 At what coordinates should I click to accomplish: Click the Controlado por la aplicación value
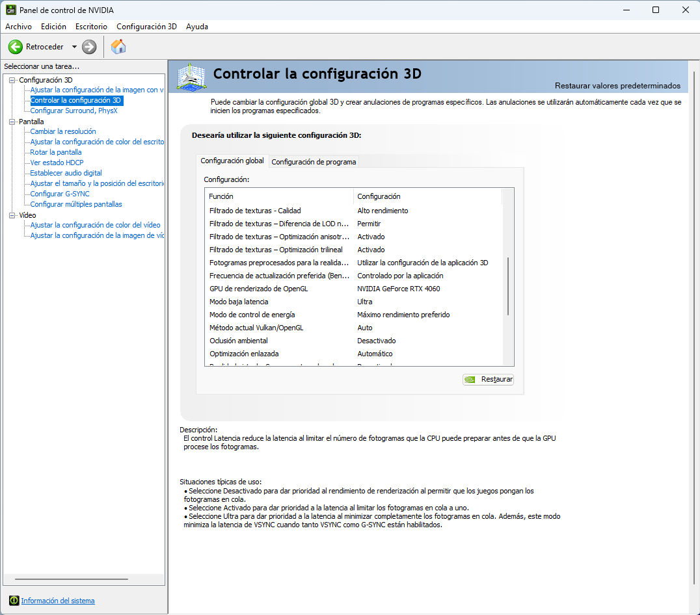[x=401, y=276]
